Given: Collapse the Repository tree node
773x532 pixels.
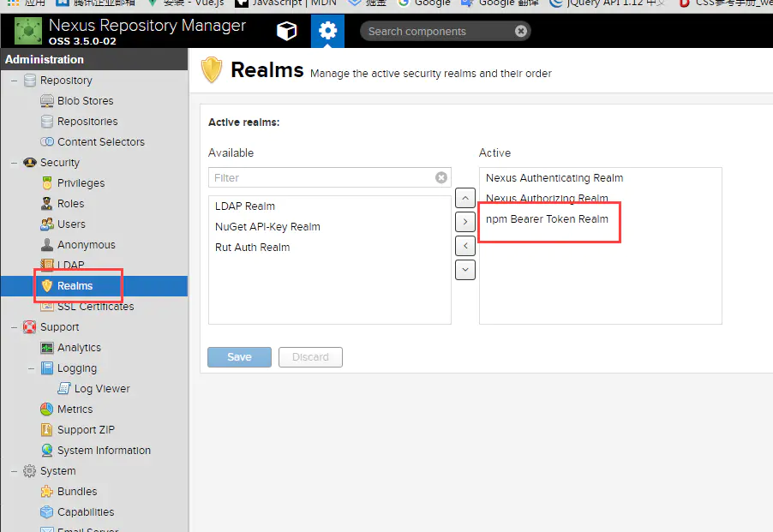Looking at the screenshot, I should pyautogui.click(x=15, y=81).
